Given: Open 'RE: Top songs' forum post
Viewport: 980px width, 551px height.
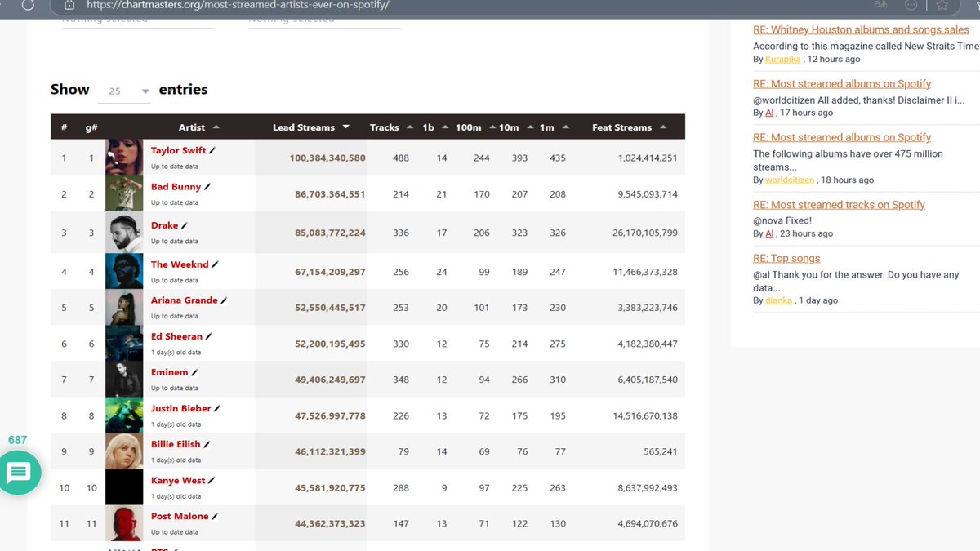Looking at the screenshot, I should click(x=786, y=259).
